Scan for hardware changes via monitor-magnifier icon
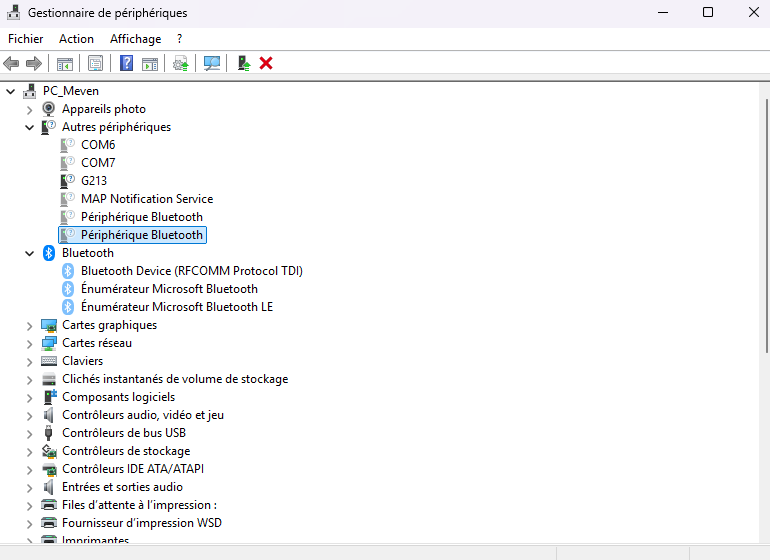 (x=212, y=63)
